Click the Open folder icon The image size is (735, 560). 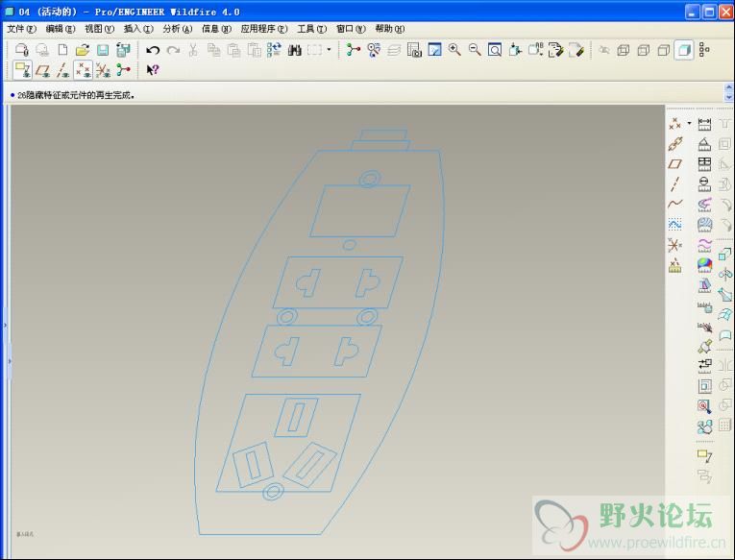pos(83,50)
